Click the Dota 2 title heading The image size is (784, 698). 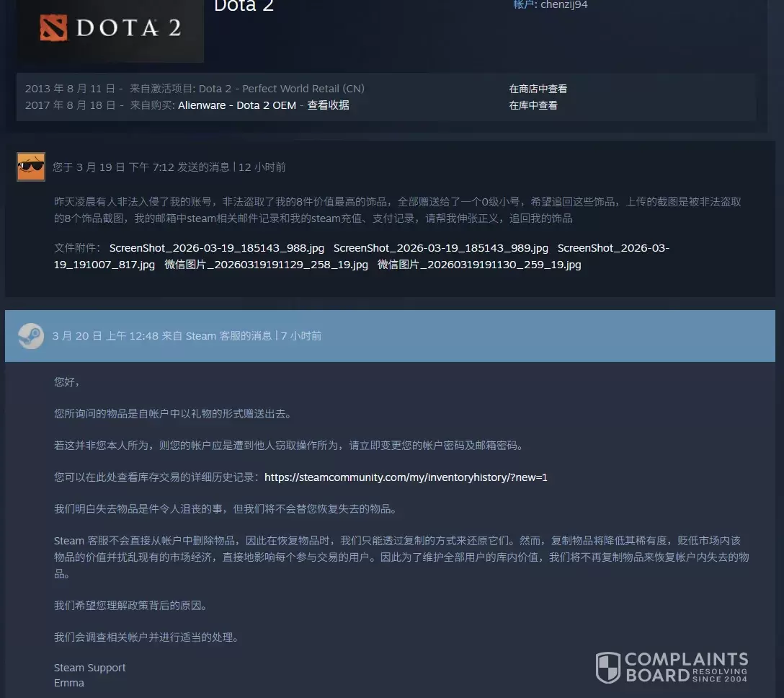244,6
